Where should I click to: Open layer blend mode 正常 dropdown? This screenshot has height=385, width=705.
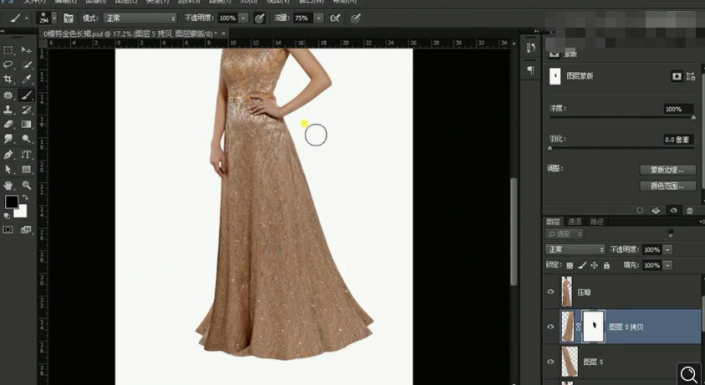pyautogui.click(x=576, y=249)
